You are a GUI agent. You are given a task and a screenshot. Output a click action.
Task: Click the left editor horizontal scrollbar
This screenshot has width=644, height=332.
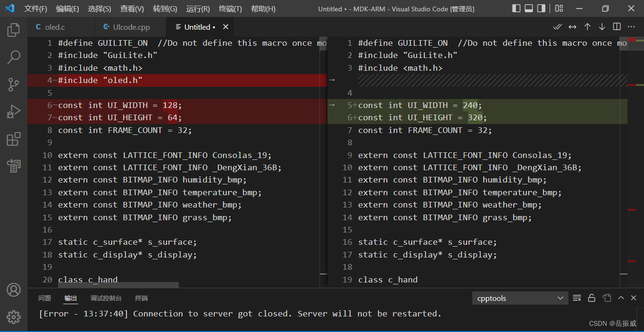pyautogui.click(x=118, y=285)
